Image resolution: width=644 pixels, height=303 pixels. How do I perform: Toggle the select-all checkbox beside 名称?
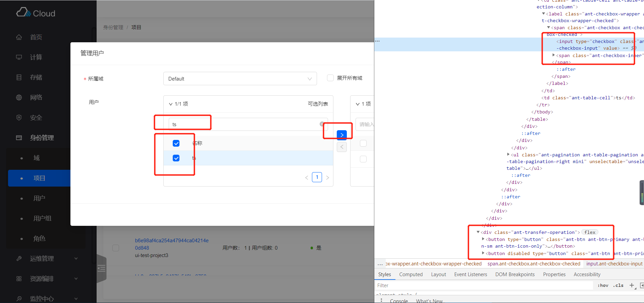[x=176, y=143]
